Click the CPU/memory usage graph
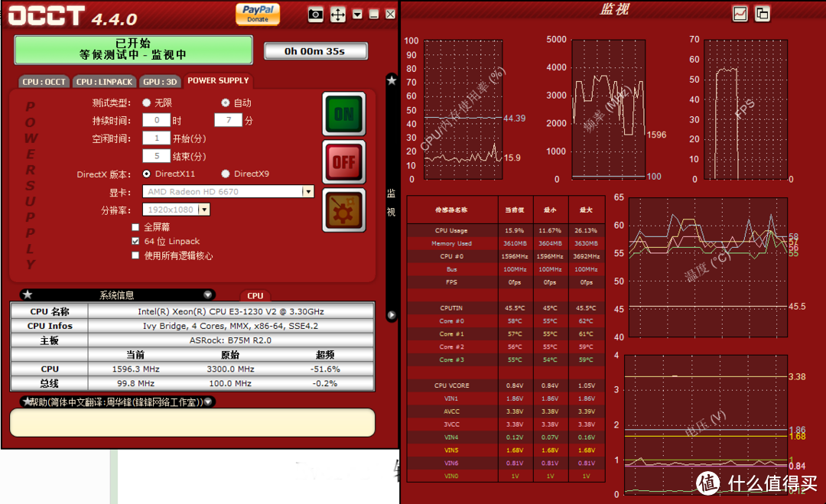Screen dimensions: 826x504 click(463, 109)
